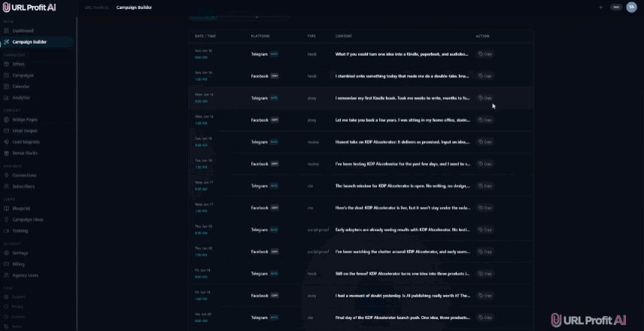The image size is (644, 331).
Task: Open the Settings gear icon
Action: 6,253
